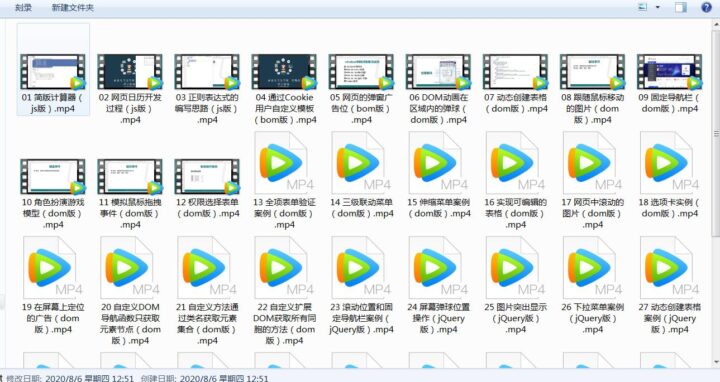Click the MP4 icon for 15 伸缩菜单案例

click(x=439, y=163)
